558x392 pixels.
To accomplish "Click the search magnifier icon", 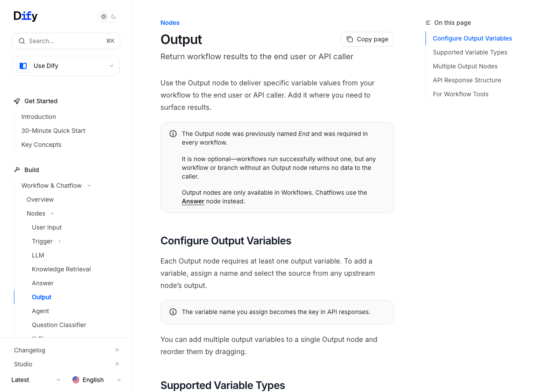I will point(22,41).
